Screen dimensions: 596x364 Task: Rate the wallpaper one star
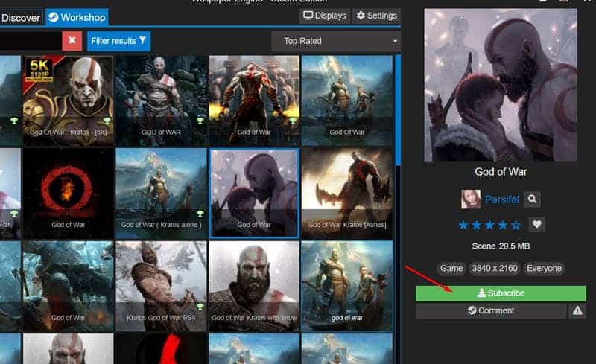tap(463, 226)
